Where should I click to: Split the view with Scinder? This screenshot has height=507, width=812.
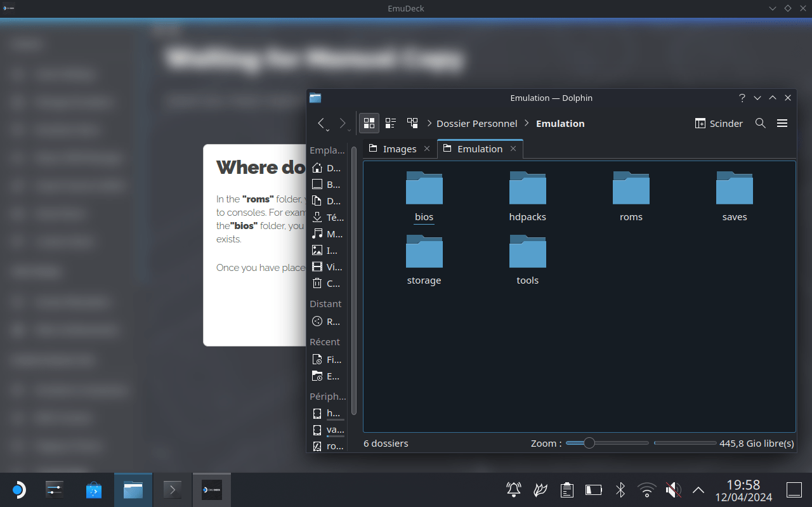tap(719, 123)
